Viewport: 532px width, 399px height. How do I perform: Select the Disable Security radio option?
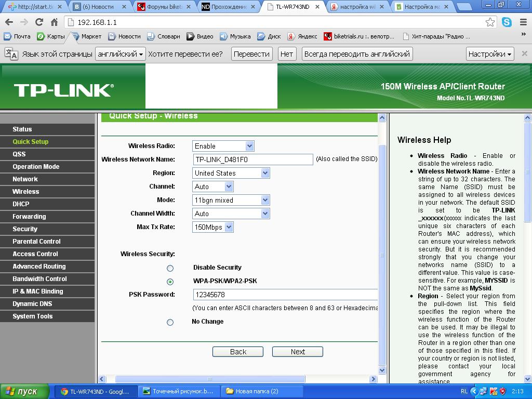pos(170,268)
